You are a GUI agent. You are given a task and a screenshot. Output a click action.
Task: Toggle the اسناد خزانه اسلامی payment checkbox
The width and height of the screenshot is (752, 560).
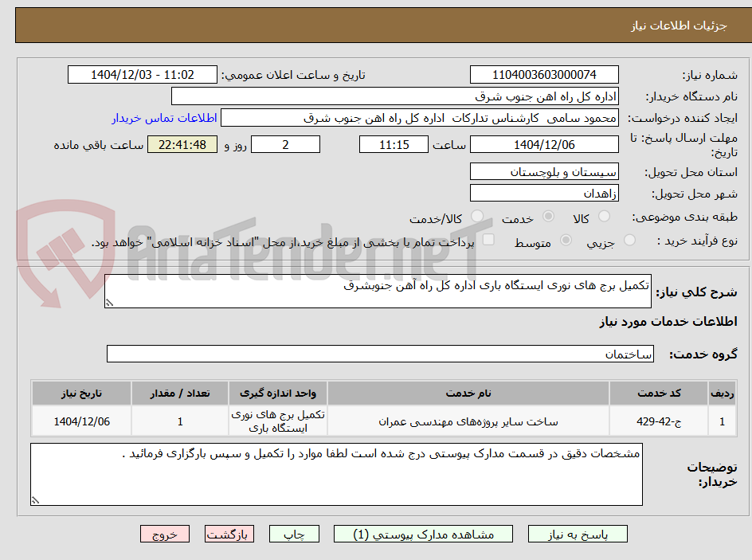click(488, 239)
